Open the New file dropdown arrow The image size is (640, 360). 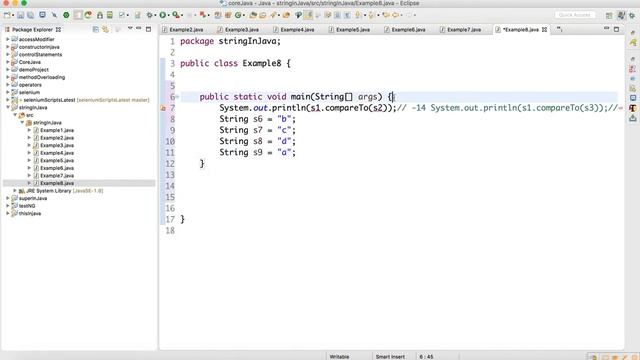coord(13,16)
